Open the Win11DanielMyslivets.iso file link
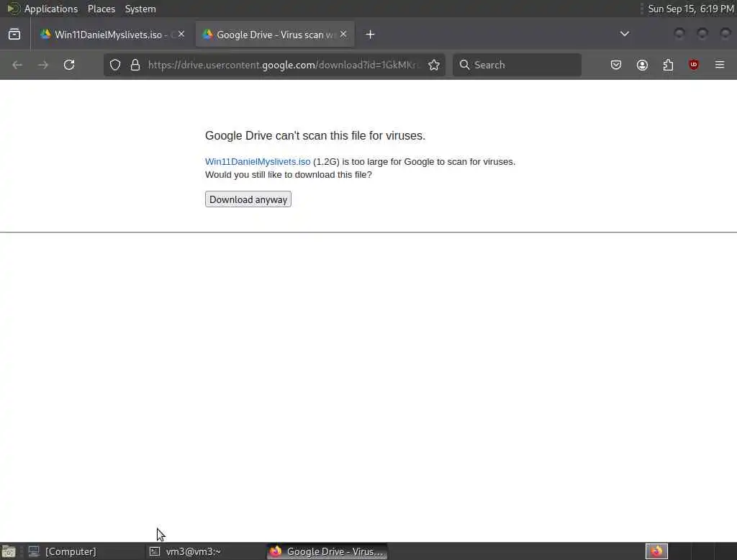 pyautogui.click(x=258, y=162)
